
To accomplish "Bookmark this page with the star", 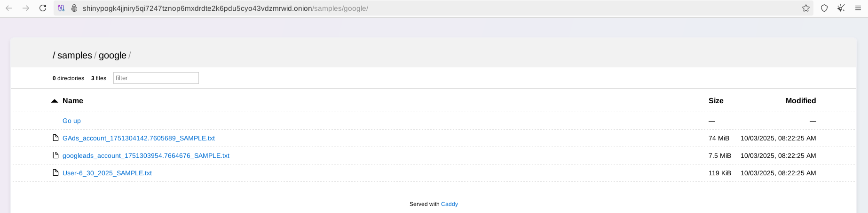I will [806, 8].
